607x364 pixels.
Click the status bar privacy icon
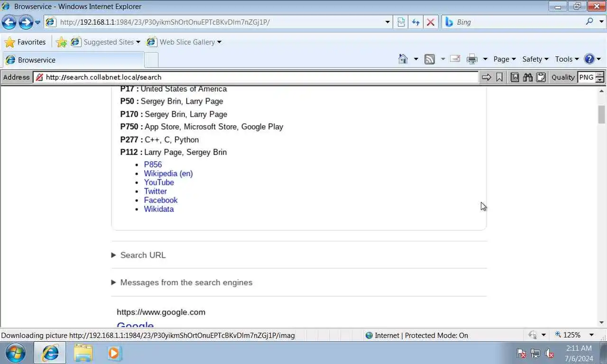click(x=533, y=335)
